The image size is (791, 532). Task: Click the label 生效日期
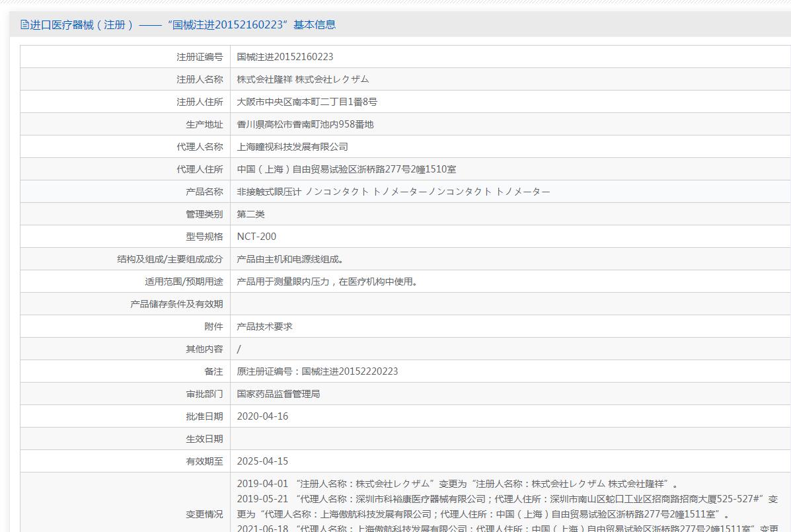point(204,439)
